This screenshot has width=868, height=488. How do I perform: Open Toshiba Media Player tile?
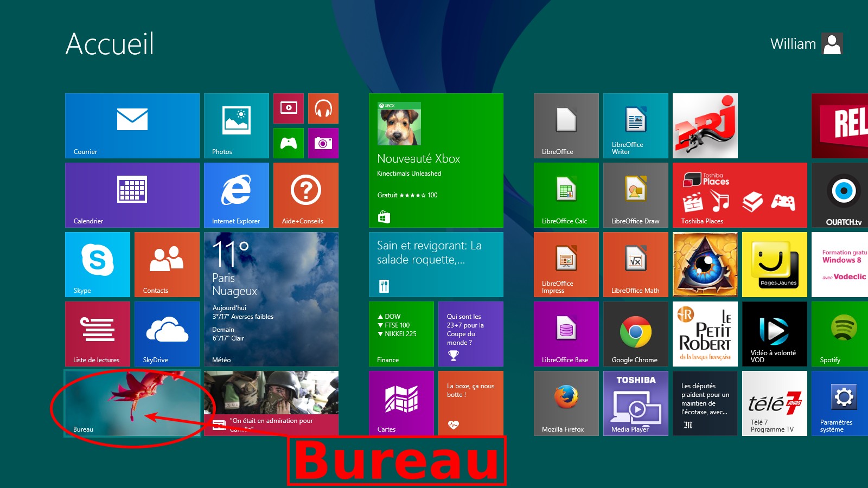point(636,403)
